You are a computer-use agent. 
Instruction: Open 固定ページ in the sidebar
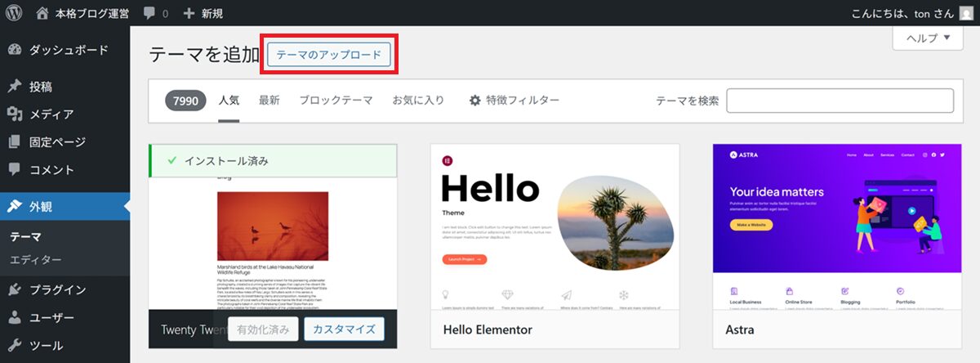[56, 142]
